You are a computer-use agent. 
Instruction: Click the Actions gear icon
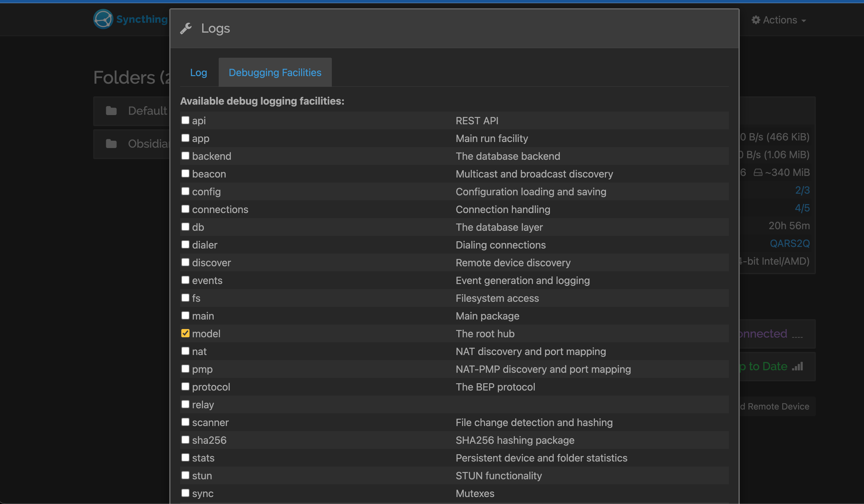756,20
